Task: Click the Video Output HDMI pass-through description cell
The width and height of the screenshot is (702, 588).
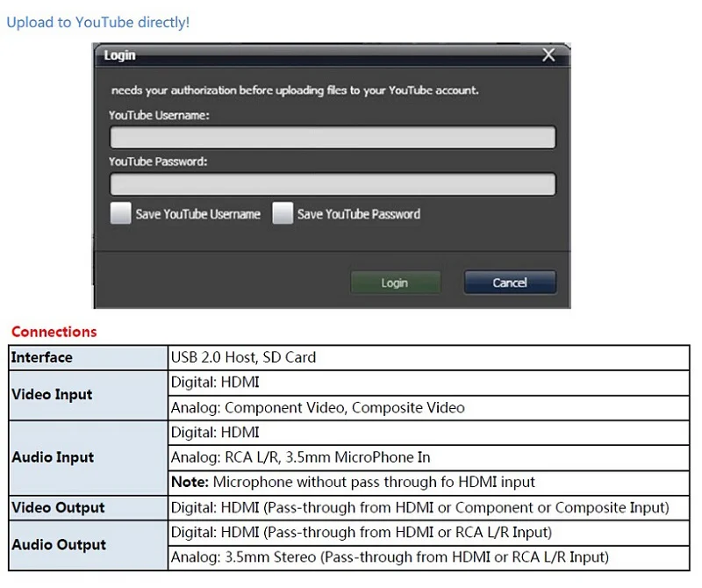Action: [428, 508]
